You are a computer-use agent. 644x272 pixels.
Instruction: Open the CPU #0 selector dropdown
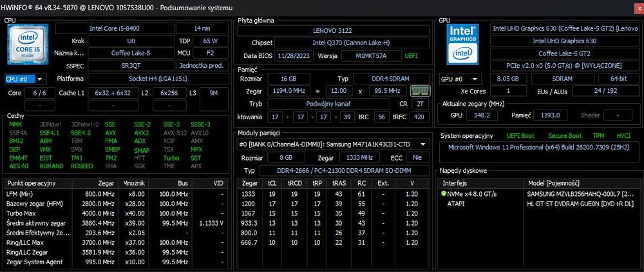(x=26, y=79)
